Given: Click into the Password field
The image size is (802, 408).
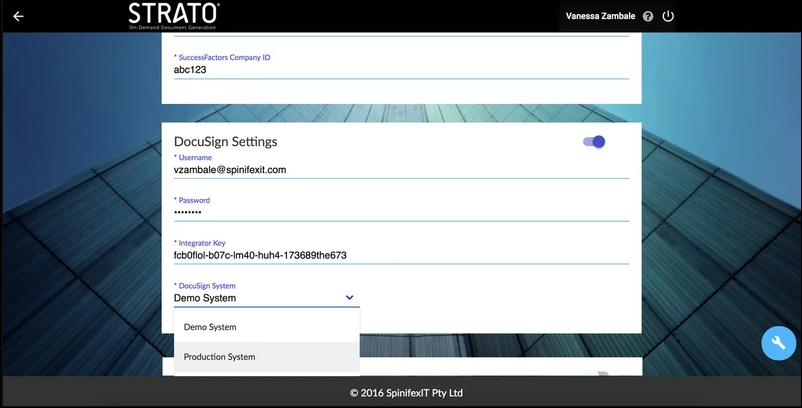Looking at the screenshot, I should 400,213.
